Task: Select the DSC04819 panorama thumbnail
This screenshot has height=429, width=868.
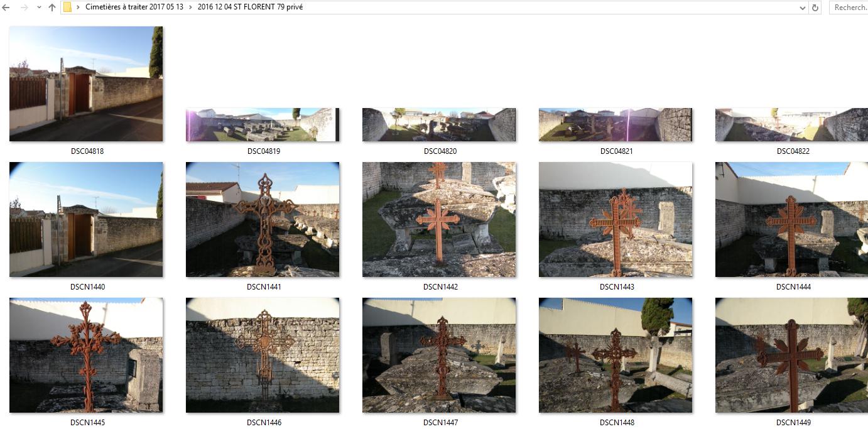Action: (x=263, y=124)
